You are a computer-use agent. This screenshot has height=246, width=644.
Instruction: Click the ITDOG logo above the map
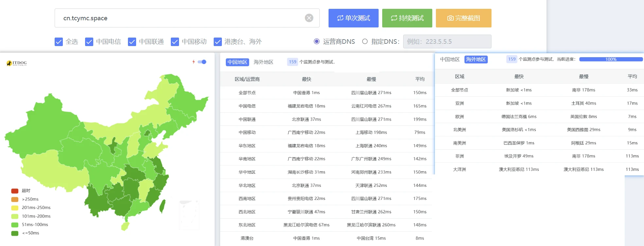17,63
